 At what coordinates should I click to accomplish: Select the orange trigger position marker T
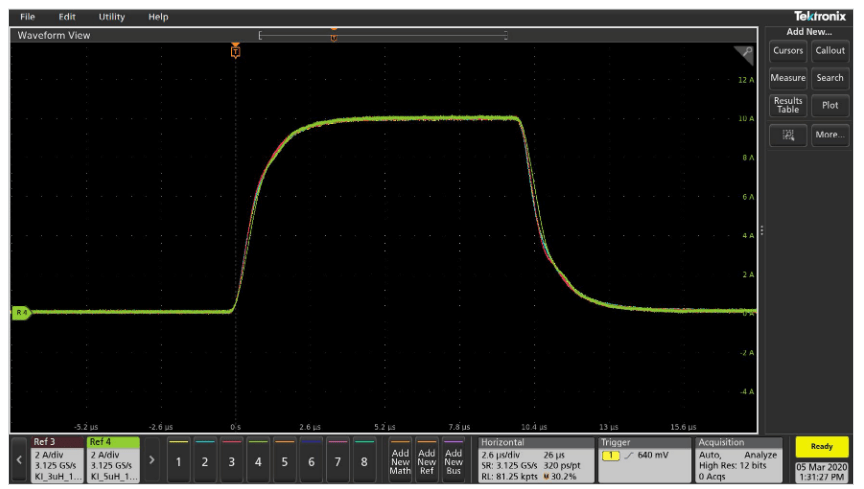pyautogui.click(x=235, y=51)
